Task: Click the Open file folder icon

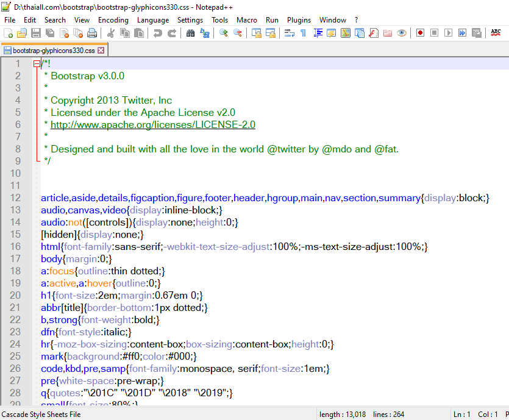Action: tap(22, 33)
